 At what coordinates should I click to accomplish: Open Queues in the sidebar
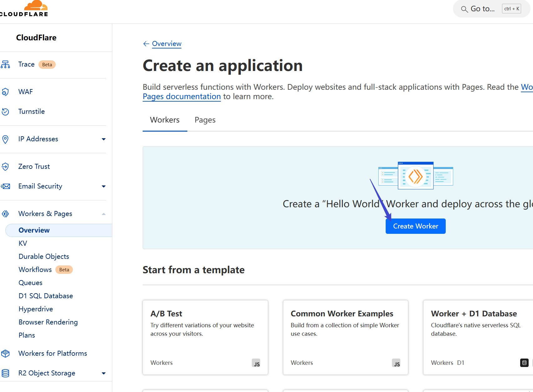coord(30,283)
